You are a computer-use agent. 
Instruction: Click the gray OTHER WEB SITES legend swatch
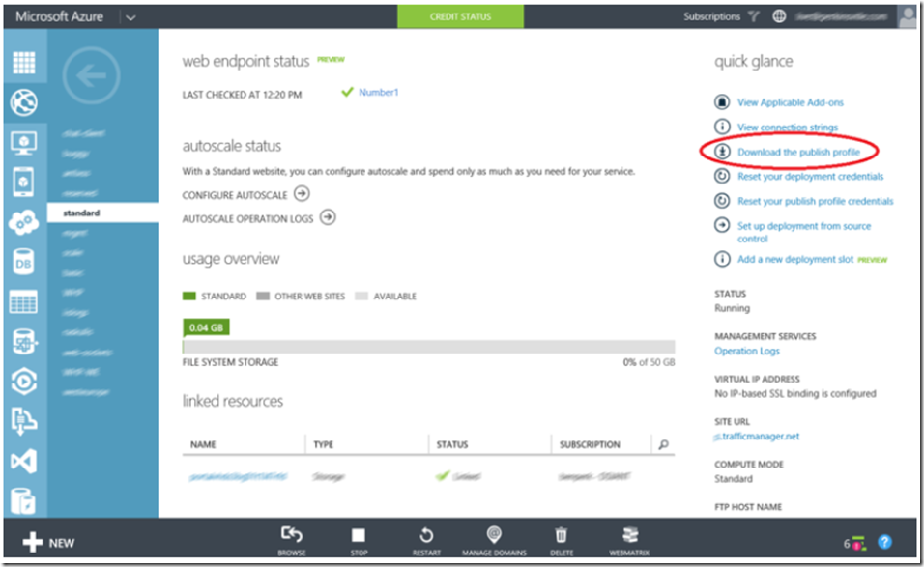tap(263, 296)
